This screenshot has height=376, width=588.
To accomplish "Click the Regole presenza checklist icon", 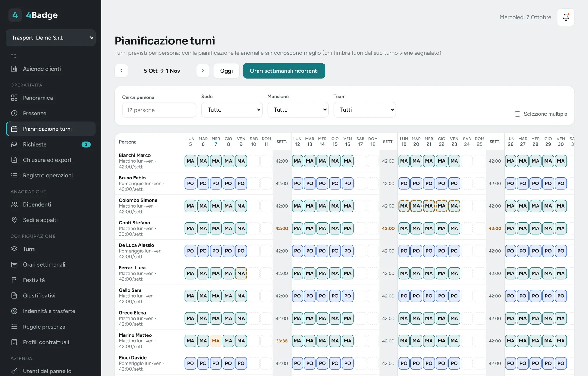I will pyautogui.click(x=14, y=327).
